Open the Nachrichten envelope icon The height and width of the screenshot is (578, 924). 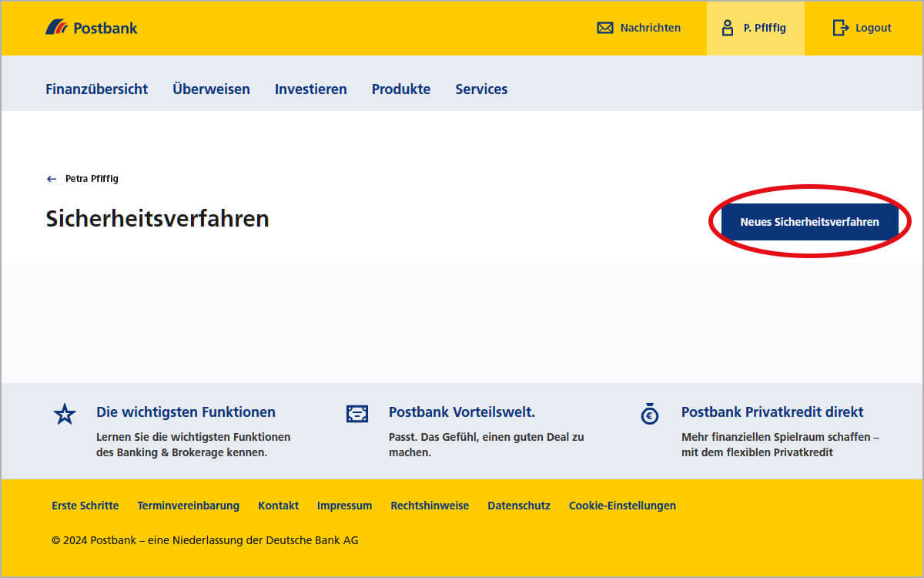(604, 28)
